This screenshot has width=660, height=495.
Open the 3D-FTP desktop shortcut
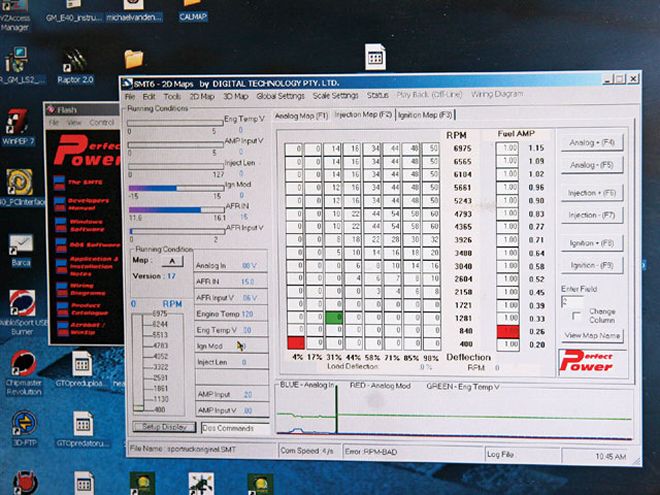click(24, 428)
